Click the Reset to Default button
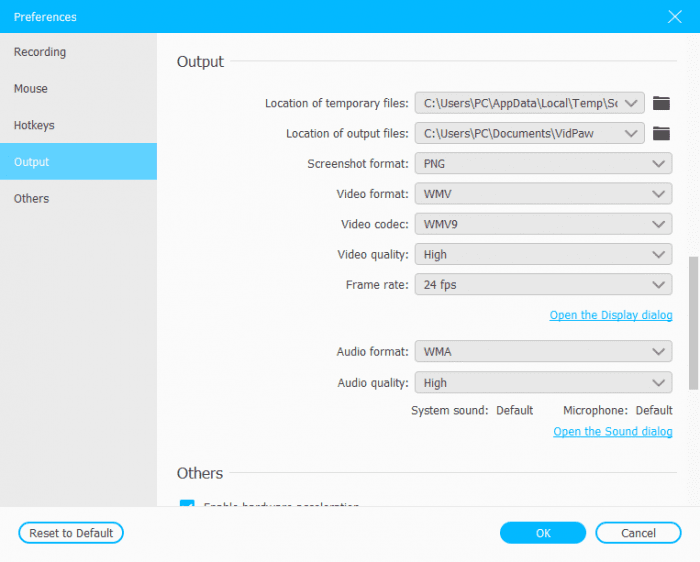The image size is (700, 562). coord(71,533)
